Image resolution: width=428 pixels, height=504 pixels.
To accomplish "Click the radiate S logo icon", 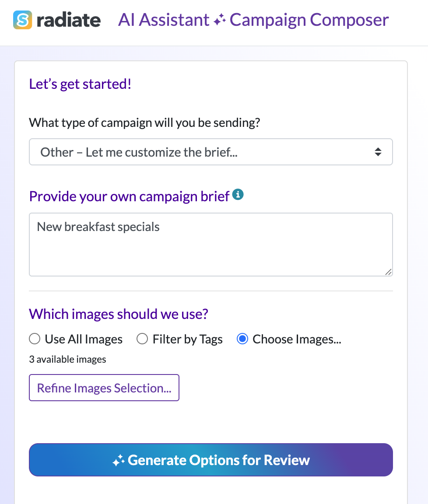I will tap(22, 20).
